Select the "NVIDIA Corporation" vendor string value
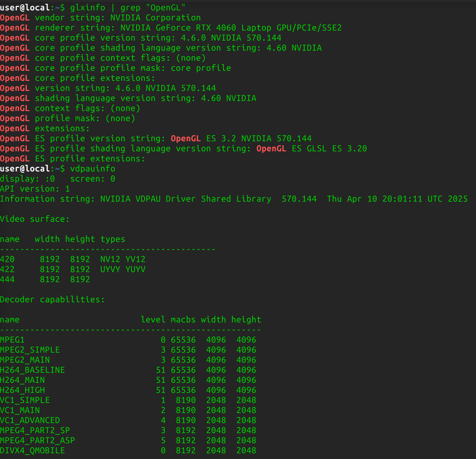 155,18
